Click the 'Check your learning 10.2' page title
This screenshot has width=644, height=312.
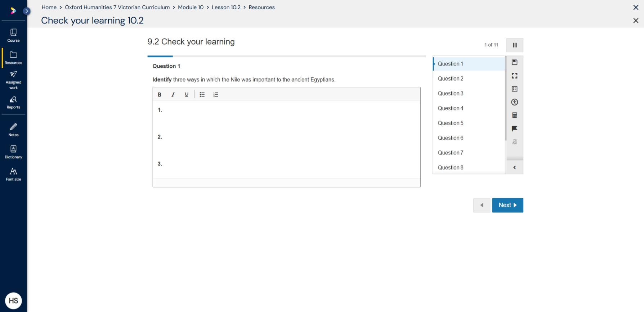pos(92,21)
